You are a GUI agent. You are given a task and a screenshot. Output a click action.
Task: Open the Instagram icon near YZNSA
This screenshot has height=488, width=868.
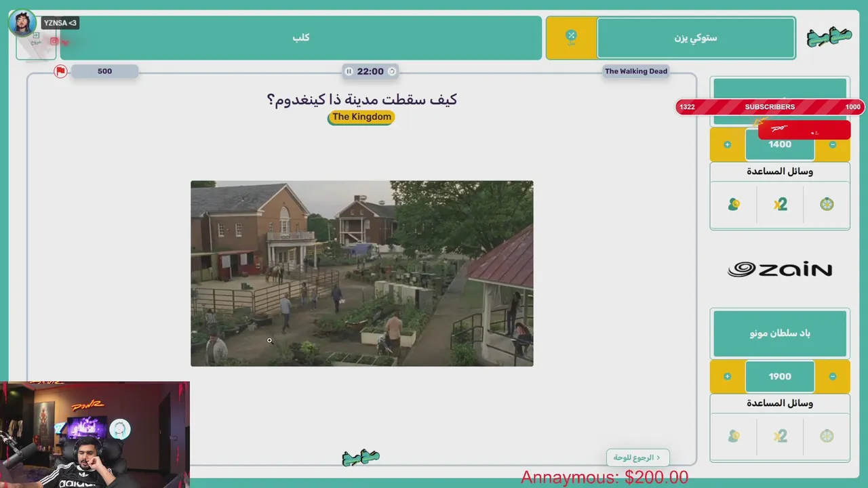click(x=54, y=41)
